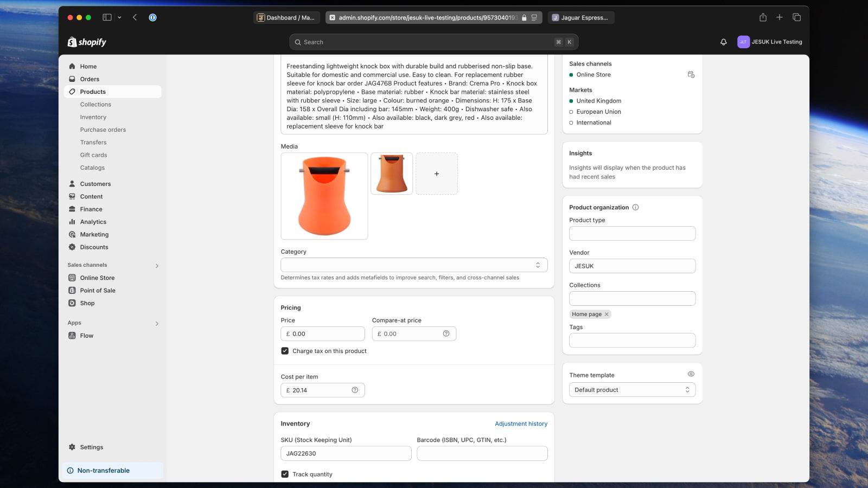Click the 1Password extension icon
Viewport: 868px width, 488px height.
[x=152, y=17]
